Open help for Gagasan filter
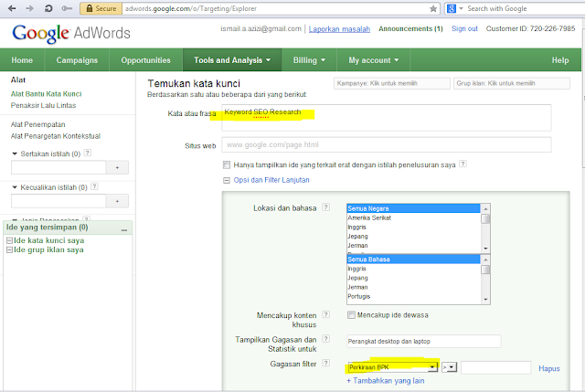This screenshot has width=585, height=392. pos(325,363)
